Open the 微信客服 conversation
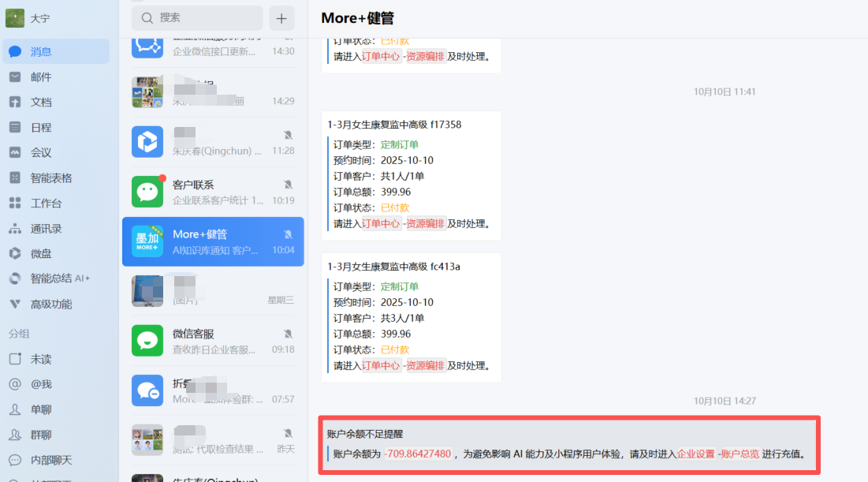Screen dimensions: 868x482 click(213, 341)
